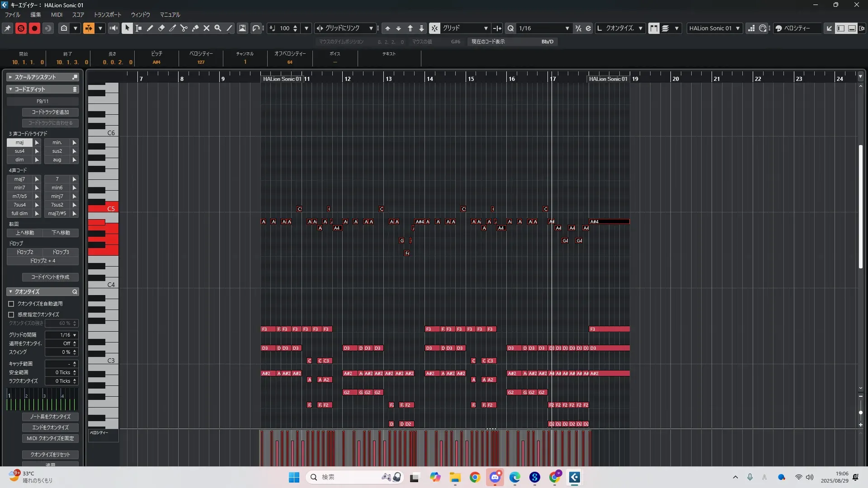Toggle the Snap on/off button
This screenshot has height=488, width=868.
(434, 28)
